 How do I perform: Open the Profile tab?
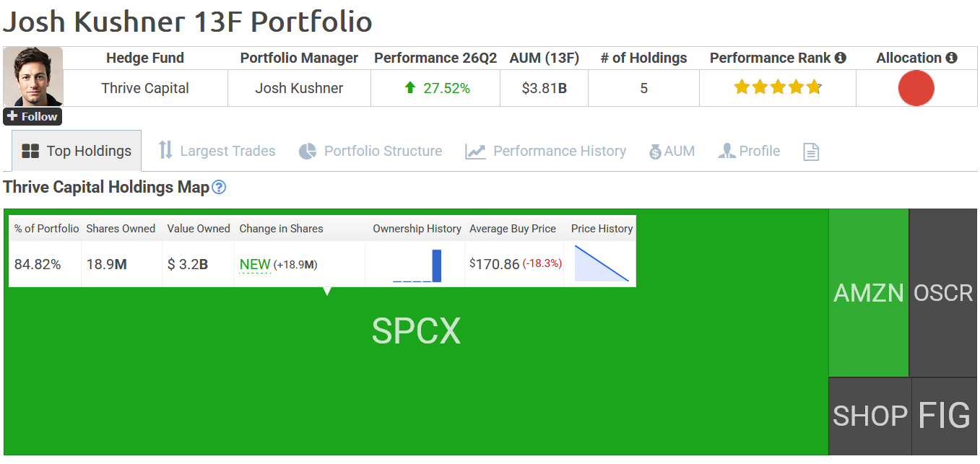click(x=749, y=151)
